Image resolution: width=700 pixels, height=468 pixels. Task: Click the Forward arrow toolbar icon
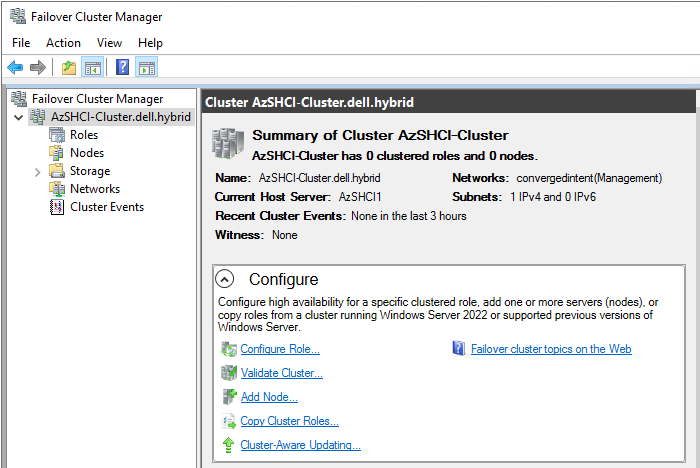38,67
